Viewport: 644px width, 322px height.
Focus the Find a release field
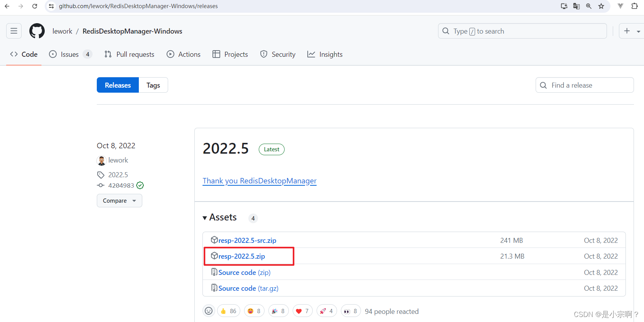(x=585, y=85)
